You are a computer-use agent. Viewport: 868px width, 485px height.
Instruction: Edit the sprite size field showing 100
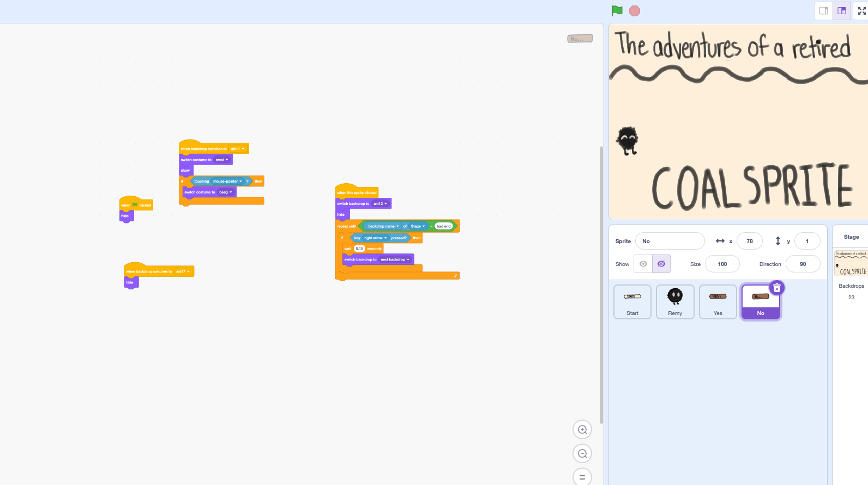point(722,264)
